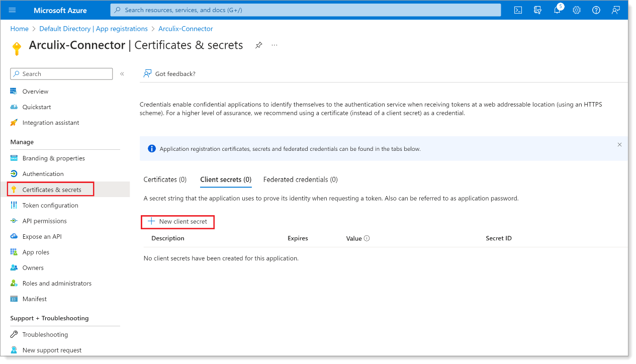
Task: Focus the sidebar Search field
Action: pos(61,74)
